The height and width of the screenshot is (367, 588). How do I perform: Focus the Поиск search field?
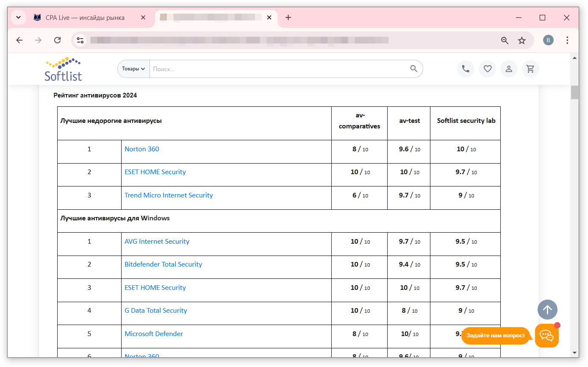tap(277, 69)
